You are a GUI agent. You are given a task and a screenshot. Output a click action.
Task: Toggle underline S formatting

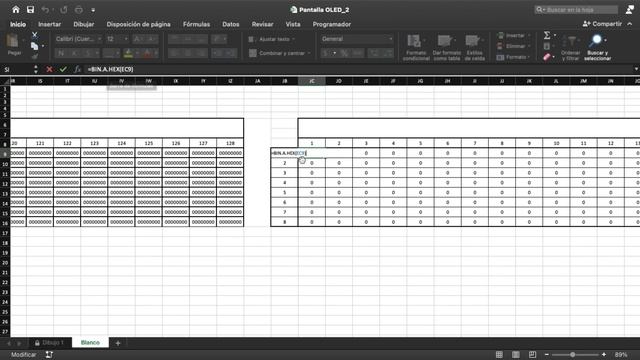tap(87, 53)
